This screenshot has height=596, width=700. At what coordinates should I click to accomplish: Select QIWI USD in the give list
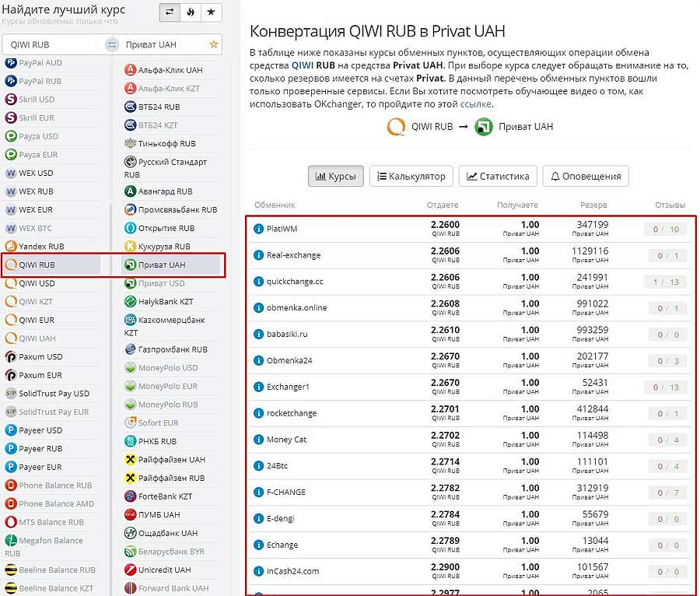[30, 283]
